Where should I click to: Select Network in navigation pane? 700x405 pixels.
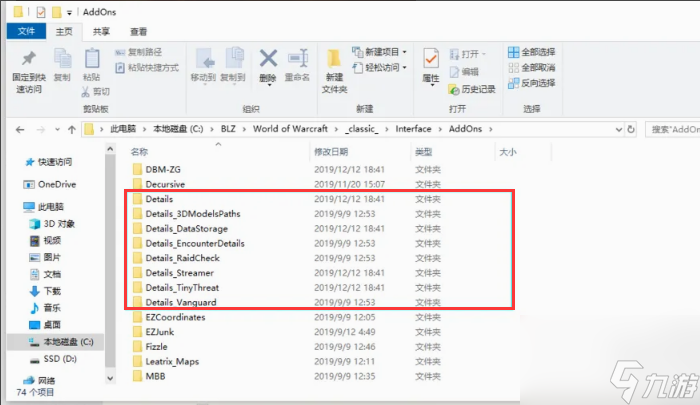(39, 380)
